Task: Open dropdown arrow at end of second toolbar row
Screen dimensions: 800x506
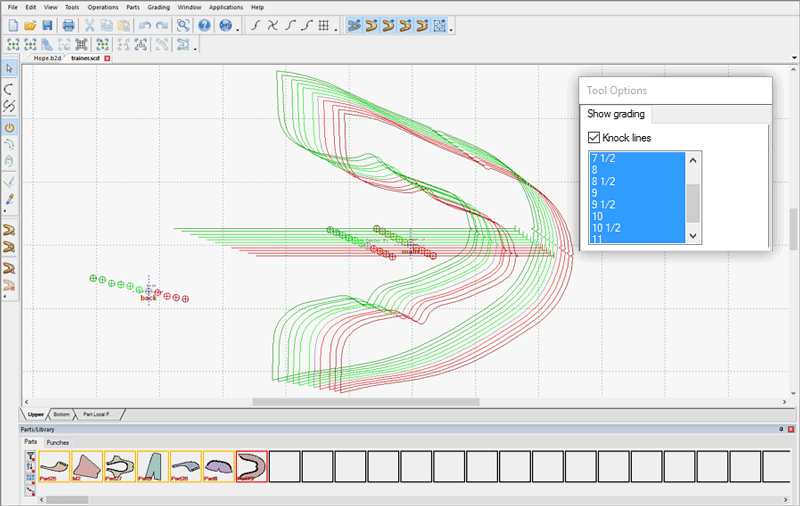Action: click(x=195, y=49)
